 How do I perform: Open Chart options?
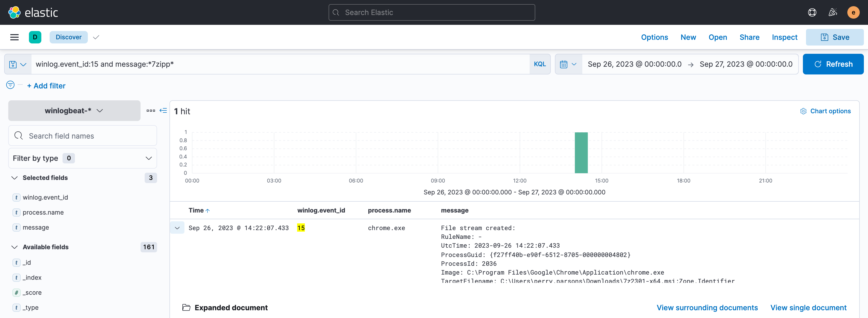[x=825, y=111]
